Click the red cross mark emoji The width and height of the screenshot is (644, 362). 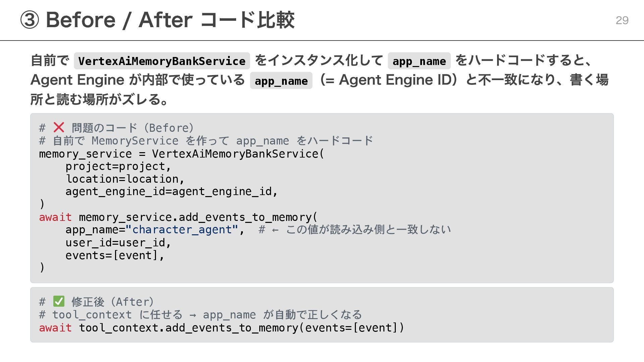[59, 127]
